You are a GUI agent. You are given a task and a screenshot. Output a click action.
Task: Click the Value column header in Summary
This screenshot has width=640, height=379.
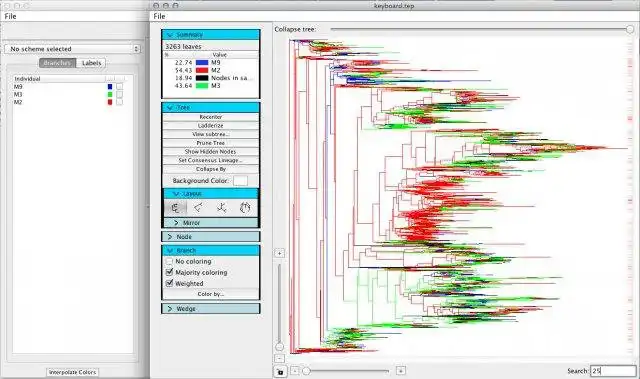(x=220, y=55)
